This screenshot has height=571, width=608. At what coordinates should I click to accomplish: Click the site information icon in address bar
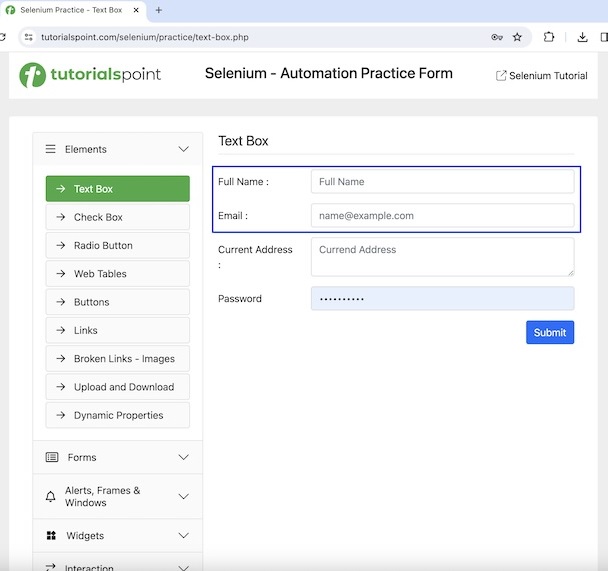pyautogui.click(x=28, y=37)
